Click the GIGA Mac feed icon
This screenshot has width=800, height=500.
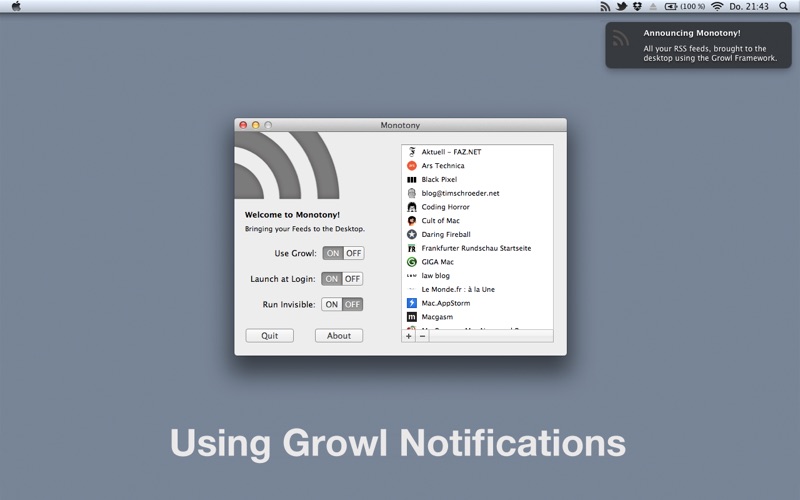[412, 262]
